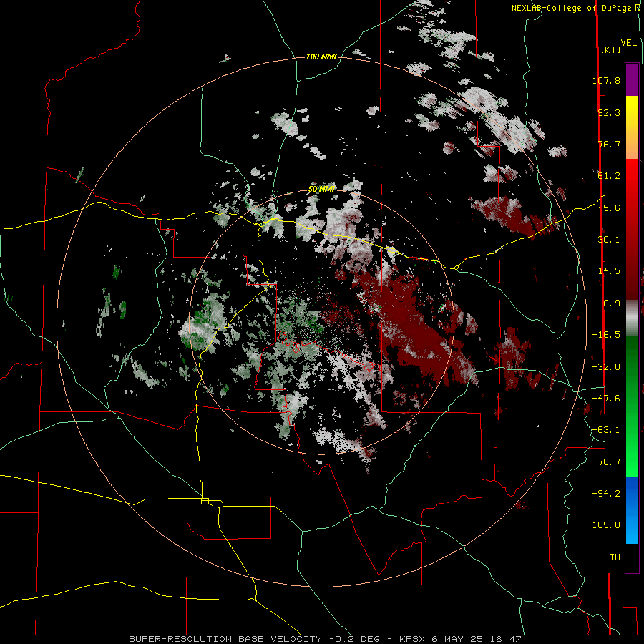
Task: Select the -16.5 velocity legend value
Action: click(606, 335)
